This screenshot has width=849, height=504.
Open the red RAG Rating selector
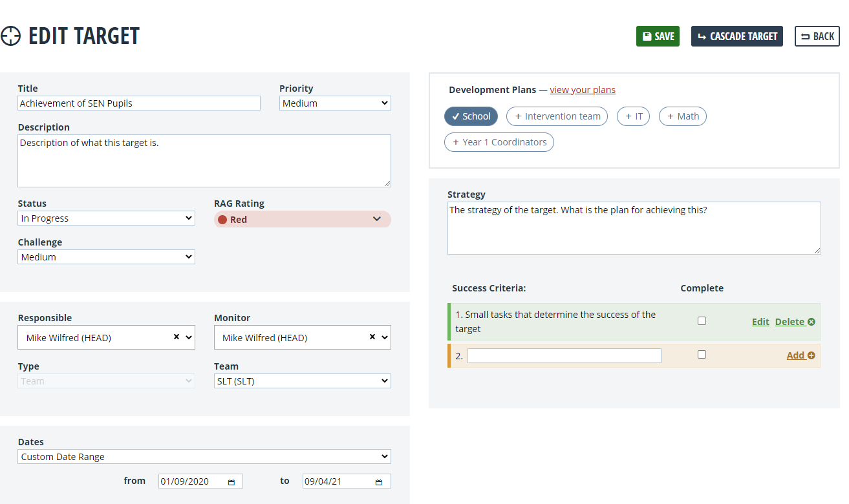[x=302, y=219]
